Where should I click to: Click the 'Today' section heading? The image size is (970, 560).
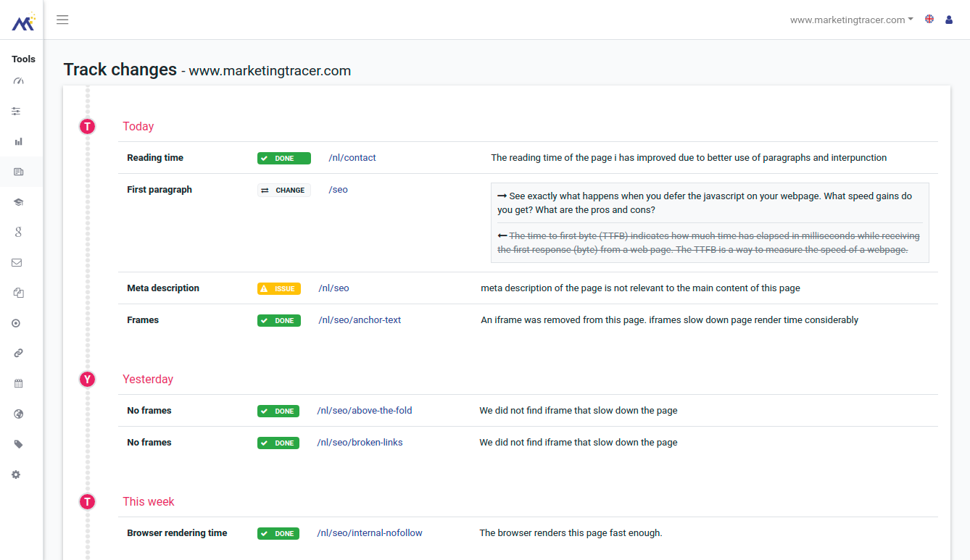[x=138, y=127]
